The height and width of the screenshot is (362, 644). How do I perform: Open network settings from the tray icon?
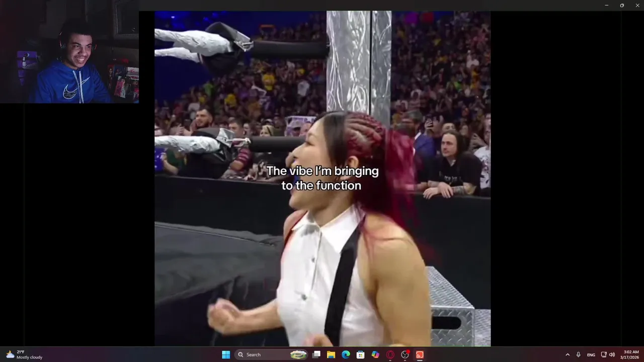click(604, 354)
